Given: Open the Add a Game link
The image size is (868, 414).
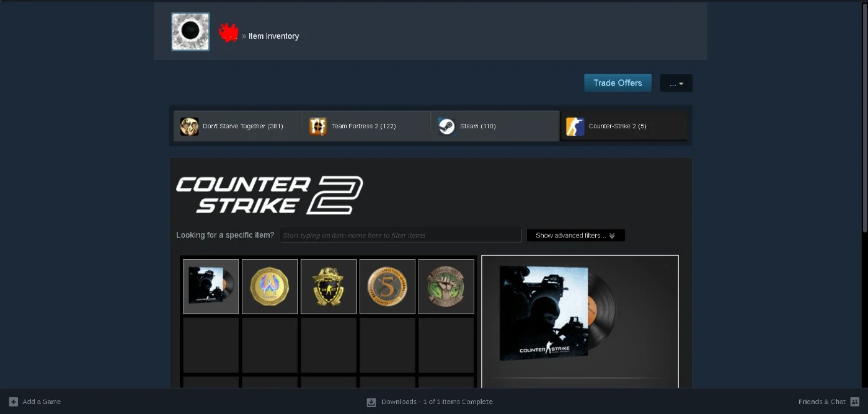Looking at the screenshot, I should coord(42,402).
